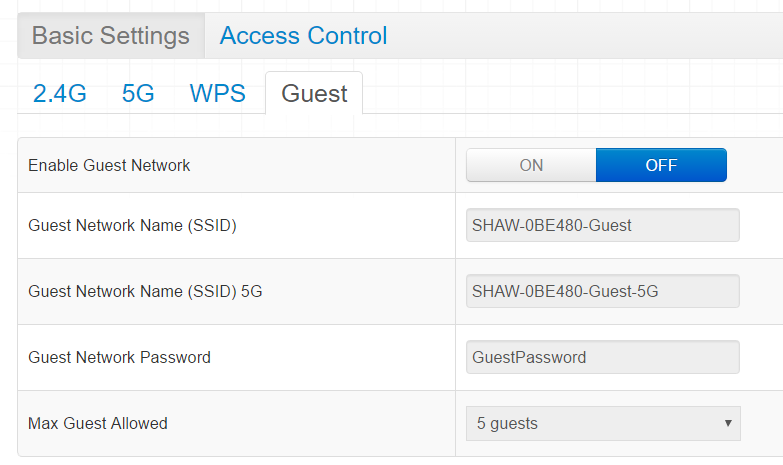
Task: Open the Basic Settings tab
Action: 111,36
